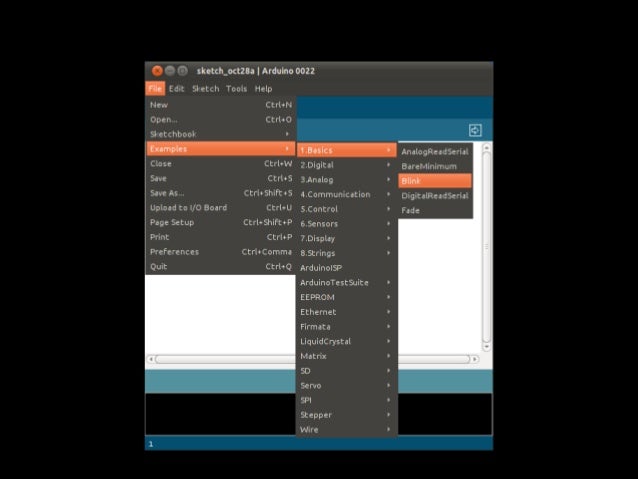Click the horizontal scrollbar left arrow
Screen dimensions: 638x479
pyautogui.click(x=151, y=359)
